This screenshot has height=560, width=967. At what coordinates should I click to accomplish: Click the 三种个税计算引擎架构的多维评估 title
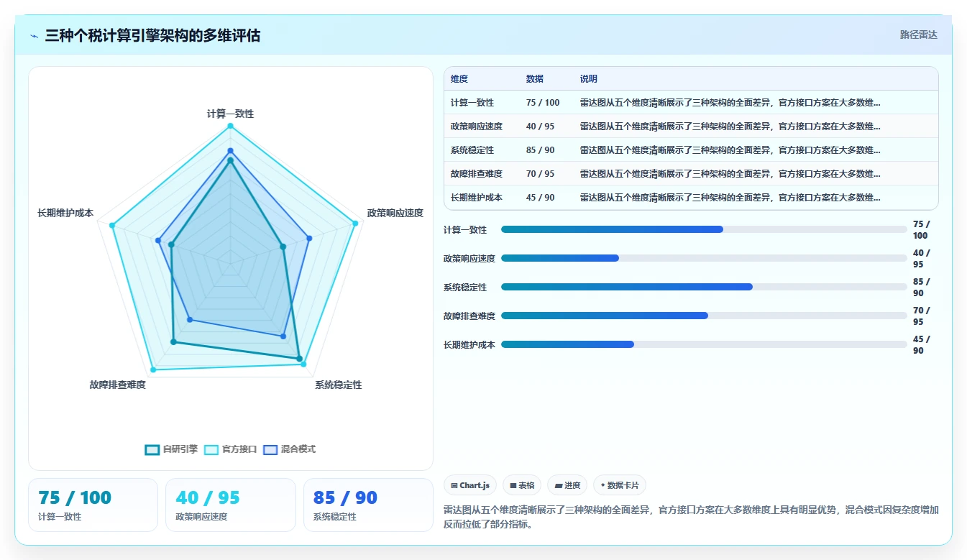[x=152, y=35]
